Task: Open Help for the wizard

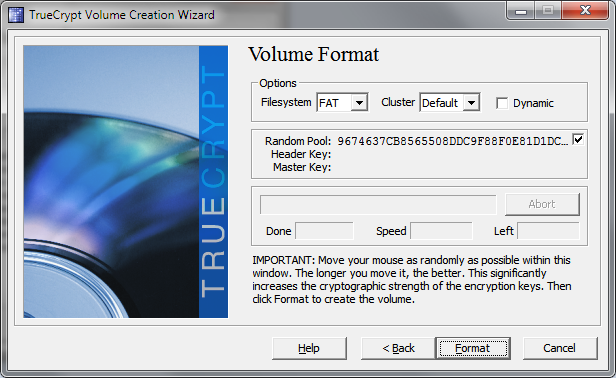Action: coord(309,348)
